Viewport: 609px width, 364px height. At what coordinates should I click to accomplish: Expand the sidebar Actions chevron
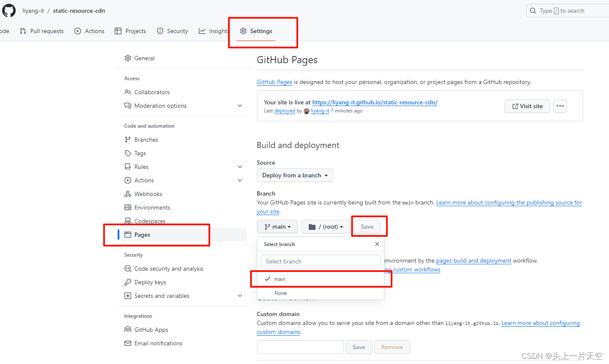[240, 180]
